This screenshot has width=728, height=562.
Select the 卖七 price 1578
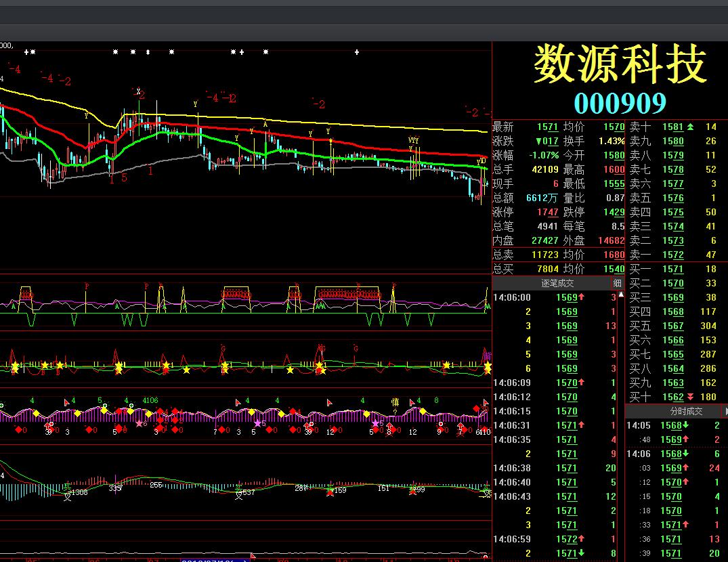tap(673, 170)
